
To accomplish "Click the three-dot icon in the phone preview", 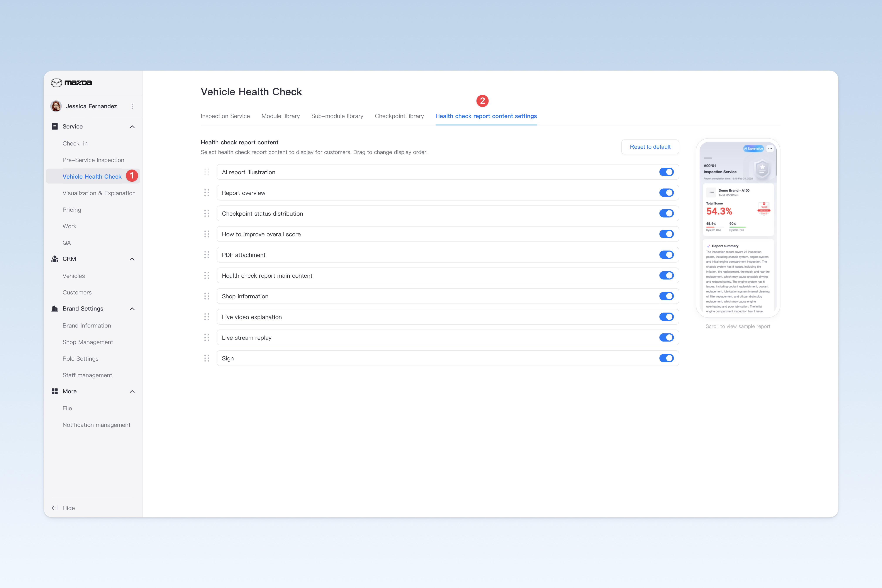I will (x=770, y=149).
